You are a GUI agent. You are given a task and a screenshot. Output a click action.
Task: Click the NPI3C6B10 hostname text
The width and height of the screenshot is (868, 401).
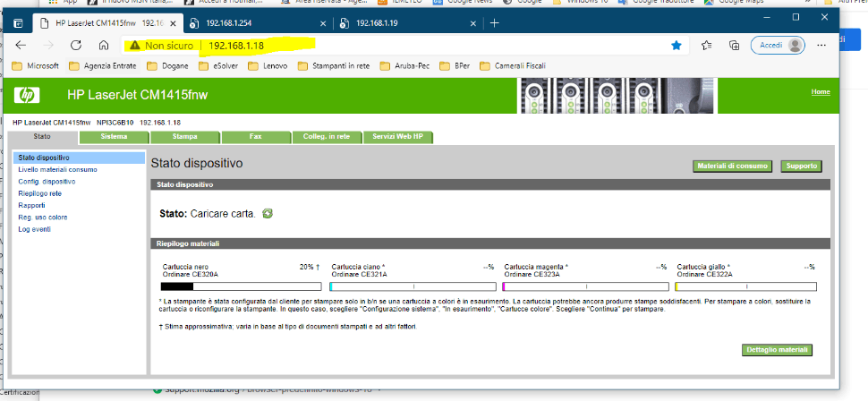115,123
